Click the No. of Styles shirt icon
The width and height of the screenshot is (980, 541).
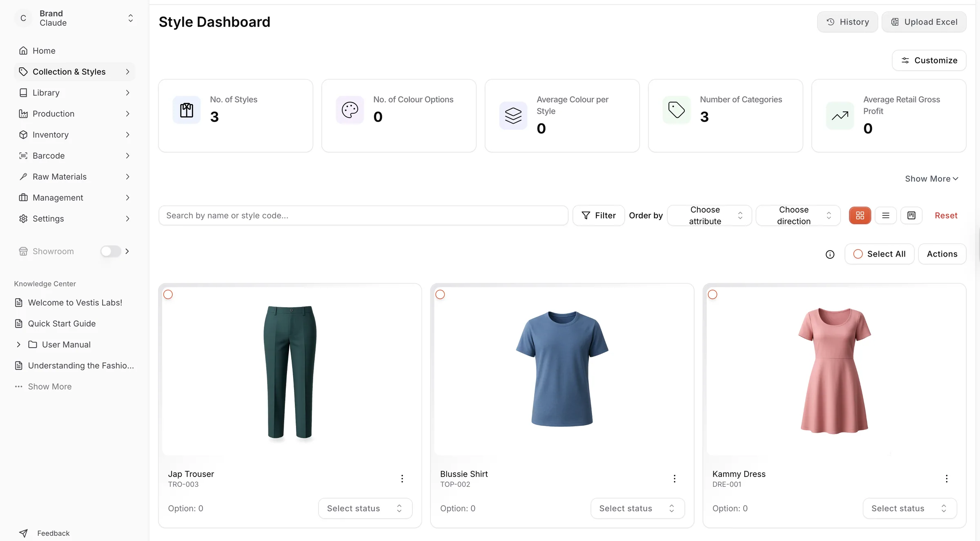click(x=187, y=110)
